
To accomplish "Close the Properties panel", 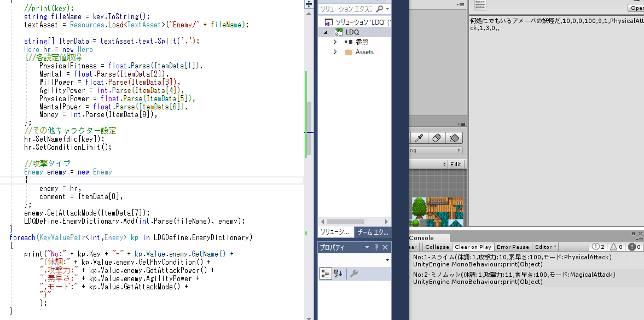I will pos(385,247).
